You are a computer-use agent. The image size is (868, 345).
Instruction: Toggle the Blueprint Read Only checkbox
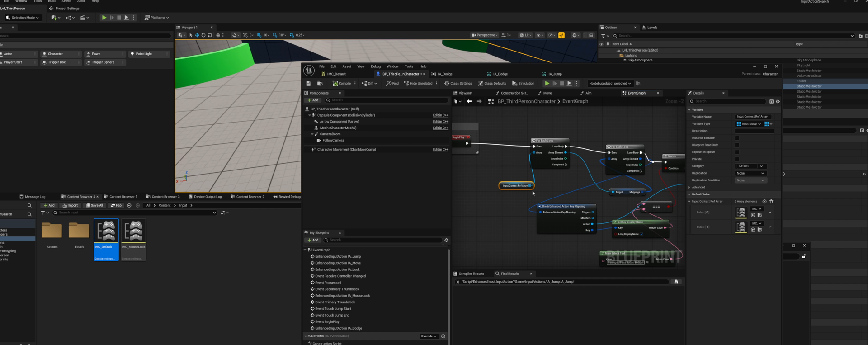[x=737, y=145]
